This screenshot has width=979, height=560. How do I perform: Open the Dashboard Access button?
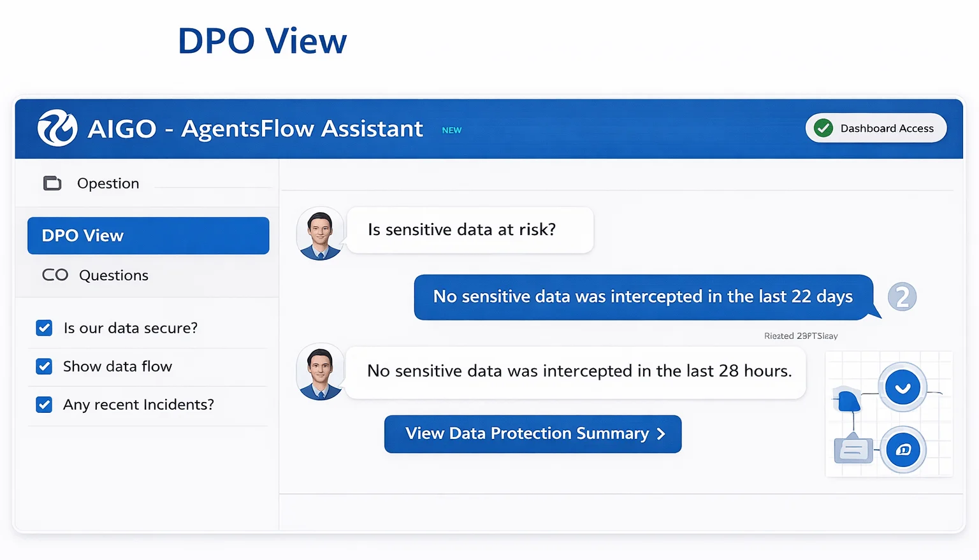click(876, 128)
